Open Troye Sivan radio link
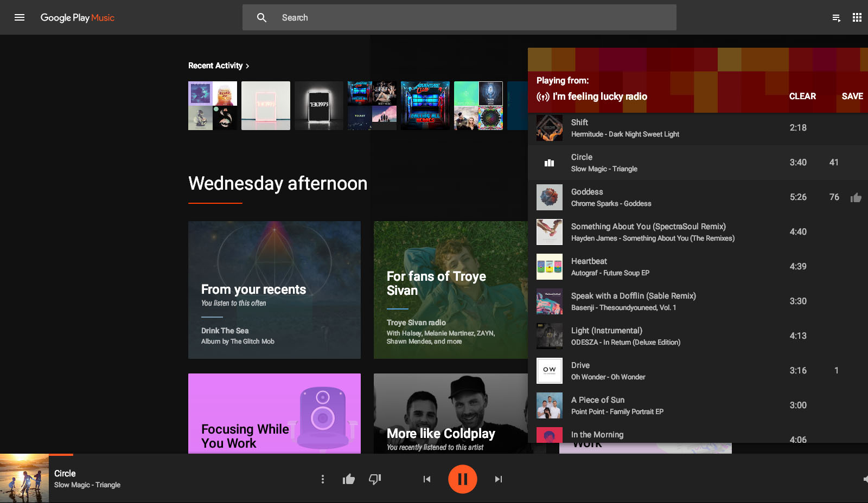This screenshot has height=503, width=868. click(x=416, y=323)
